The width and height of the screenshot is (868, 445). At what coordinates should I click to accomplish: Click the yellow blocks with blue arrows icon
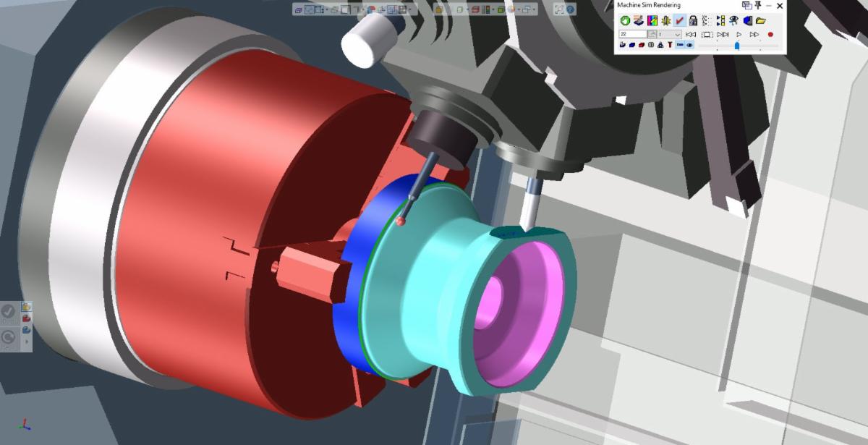pyautogui.click(x=720, y=20)
